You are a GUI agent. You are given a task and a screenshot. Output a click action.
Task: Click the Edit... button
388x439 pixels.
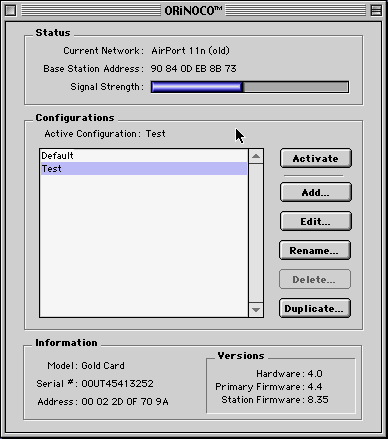coord(316,221)
